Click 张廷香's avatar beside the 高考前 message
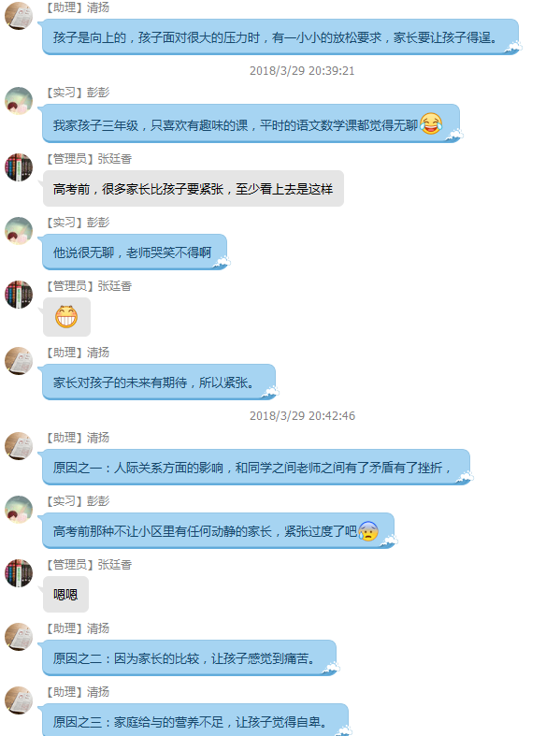The image size is (560, 736). [x=19, y=167]
